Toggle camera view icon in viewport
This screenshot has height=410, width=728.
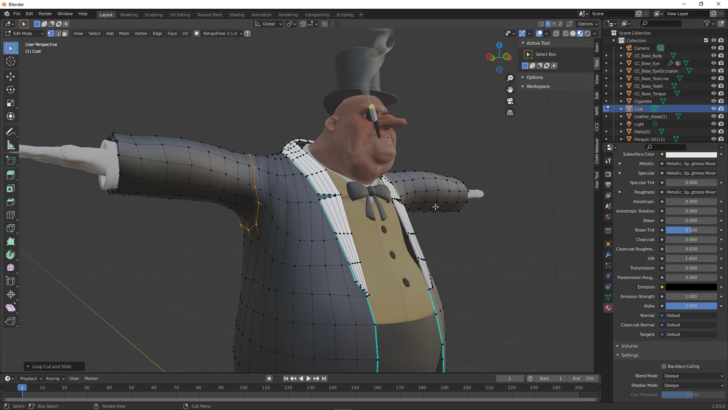click(x=510, y=101)
